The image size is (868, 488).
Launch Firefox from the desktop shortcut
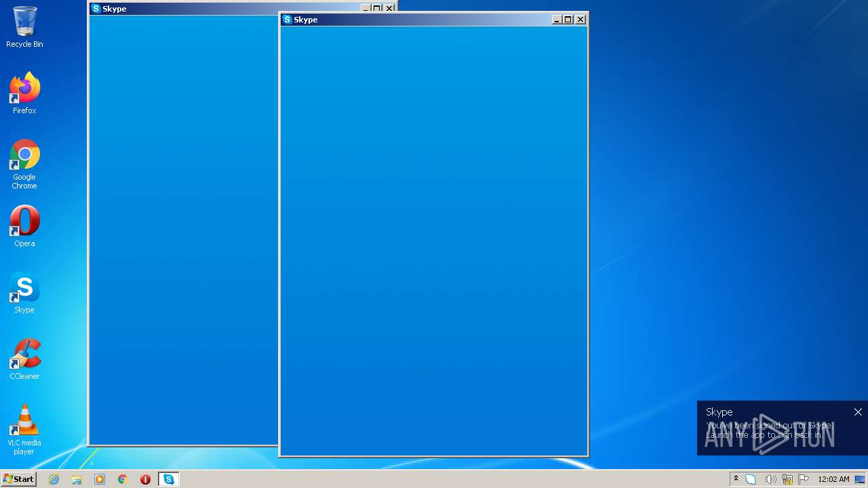click(x=24, y=93)
